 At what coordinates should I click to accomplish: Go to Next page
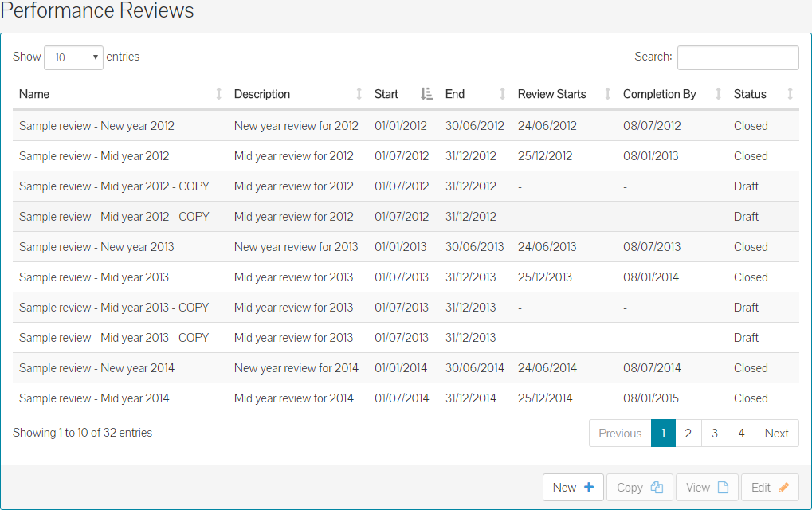tap(777, 433)
